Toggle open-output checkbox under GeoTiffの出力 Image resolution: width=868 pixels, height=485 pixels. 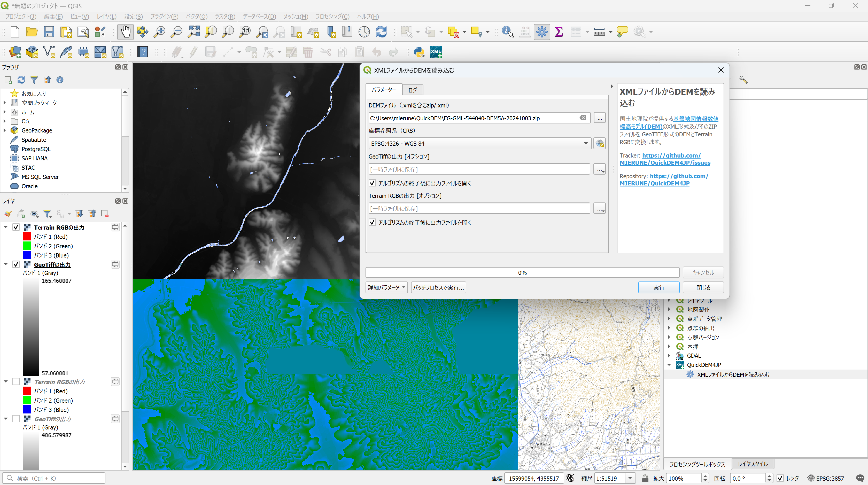point(372,183)
